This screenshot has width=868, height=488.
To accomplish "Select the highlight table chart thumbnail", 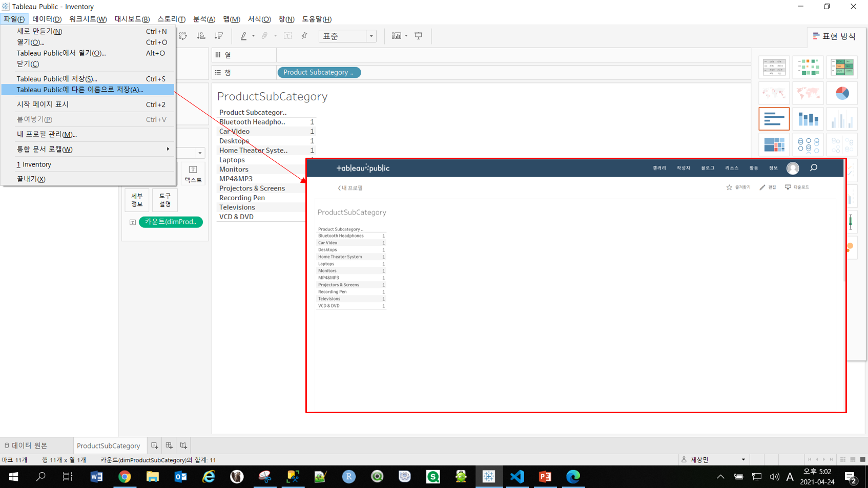I will click(842, 67).
